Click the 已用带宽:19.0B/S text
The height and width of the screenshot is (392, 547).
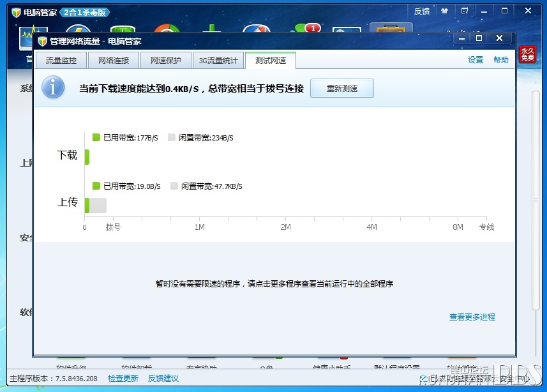coord(132,186)
